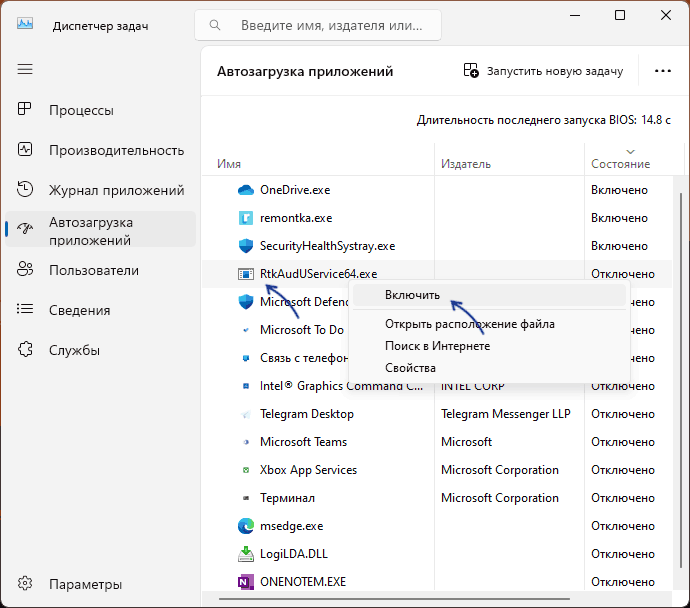Click the horizontal scrollbar at bottom
690x608 pixels.
[394, 599]
